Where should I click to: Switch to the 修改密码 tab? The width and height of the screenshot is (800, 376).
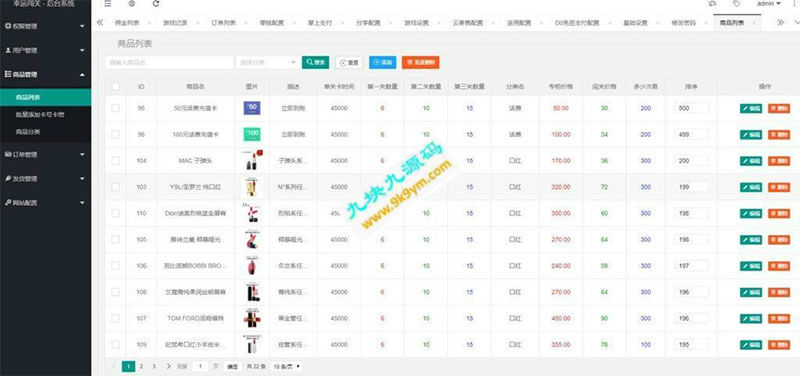point(683,23)
